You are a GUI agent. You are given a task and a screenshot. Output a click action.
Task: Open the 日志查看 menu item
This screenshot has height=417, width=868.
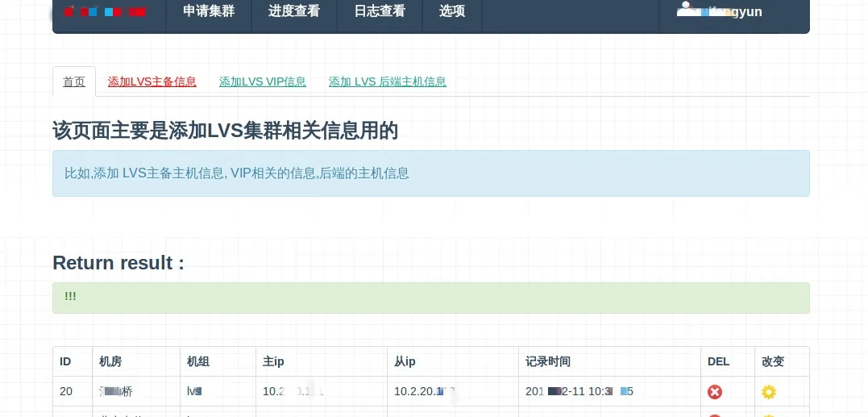click(x=380, y=11)
